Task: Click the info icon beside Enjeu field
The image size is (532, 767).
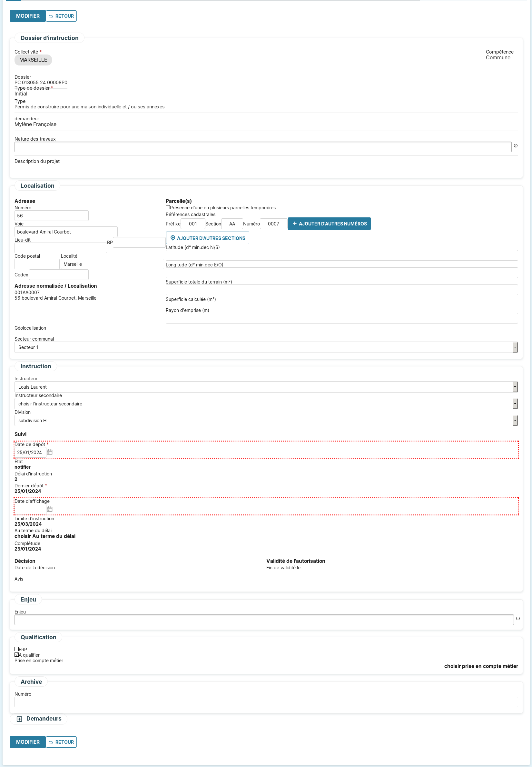Action: pos(518,619)
